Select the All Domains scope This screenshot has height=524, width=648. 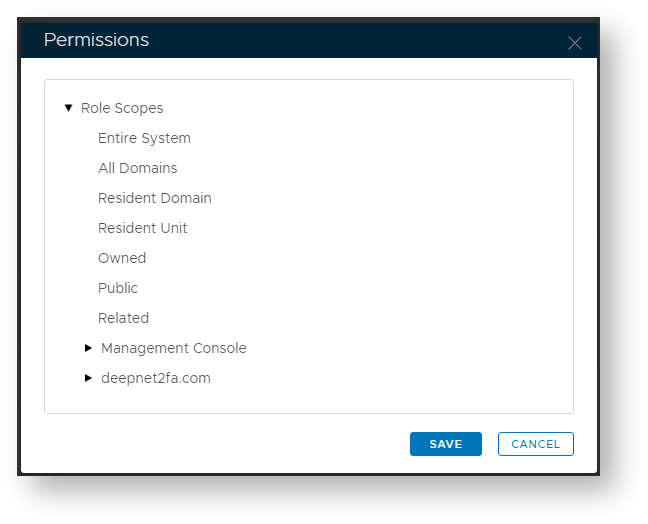pos(138,168)
